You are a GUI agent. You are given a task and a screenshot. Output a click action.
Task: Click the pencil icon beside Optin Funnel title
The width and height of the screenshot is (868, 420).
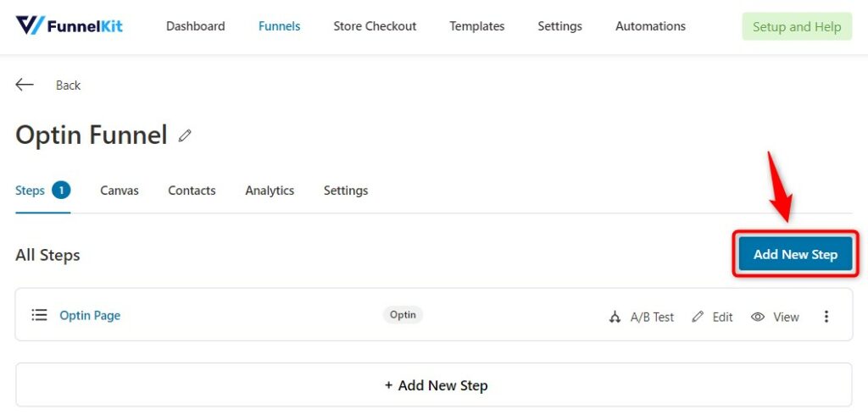click(x=185, y=135)
